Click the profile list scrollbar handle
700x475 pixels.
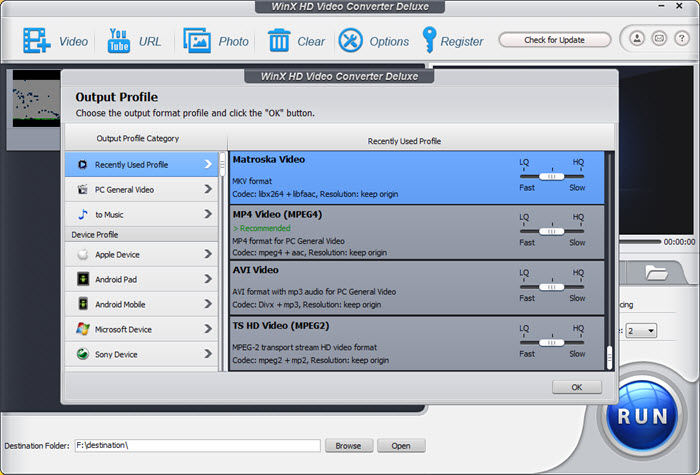click(609, 356)
